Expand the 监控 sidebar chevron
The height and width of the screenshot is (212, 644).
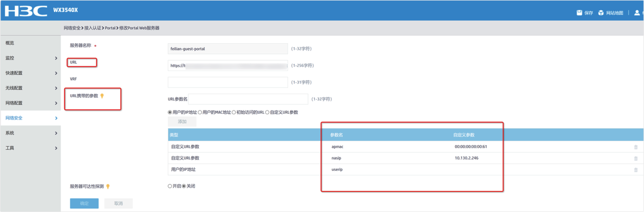point(56,58)
